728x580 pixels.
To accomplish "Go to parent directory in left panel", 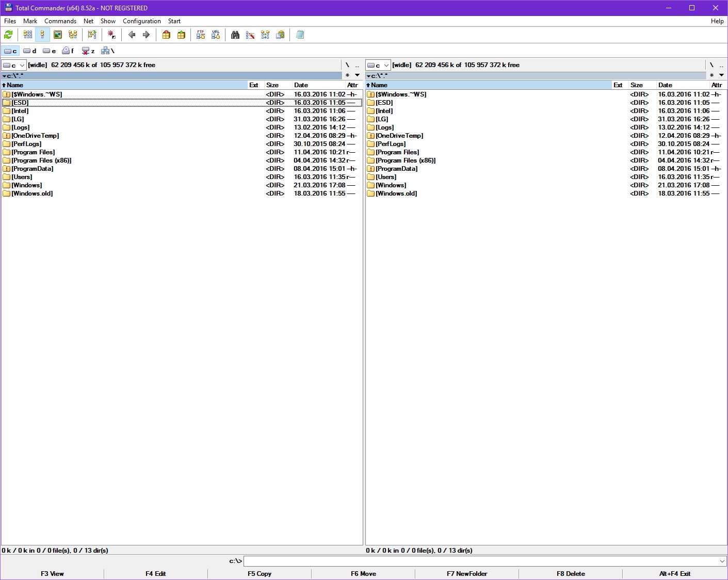I will [x=357, y=65].
